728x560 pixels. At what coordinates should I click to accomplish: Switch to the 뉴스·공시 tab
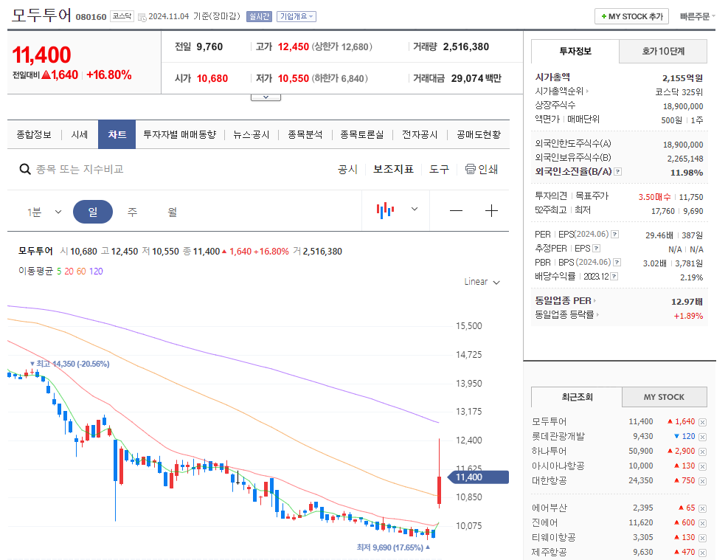(252, 135)
